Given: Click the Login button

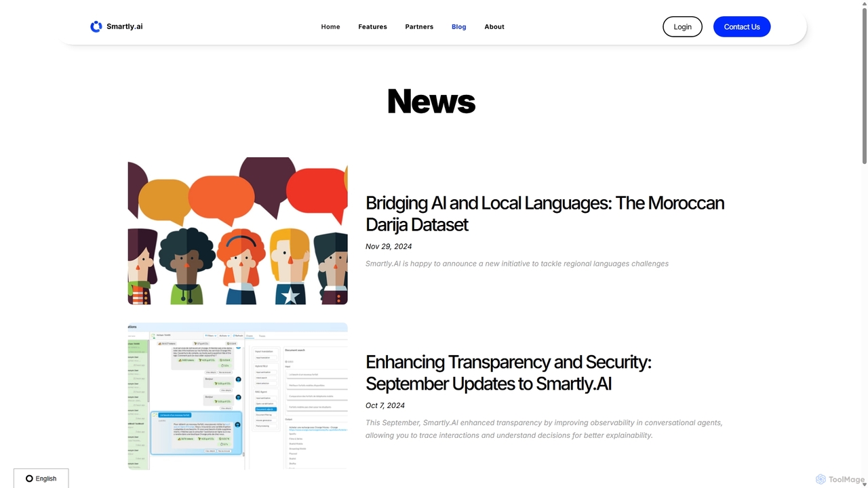Looking at the screenshot, I should (682, 26).
